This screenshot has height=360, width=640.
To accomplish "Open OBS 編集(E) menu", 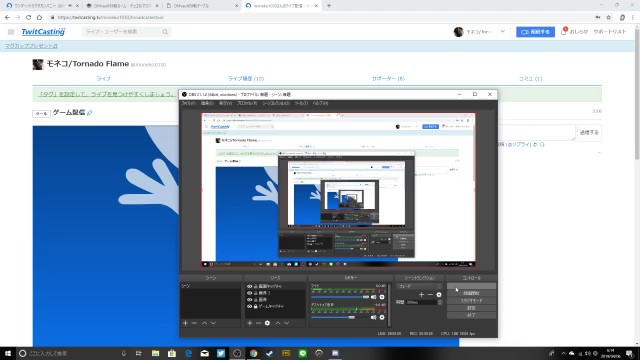I will (207, 104).
